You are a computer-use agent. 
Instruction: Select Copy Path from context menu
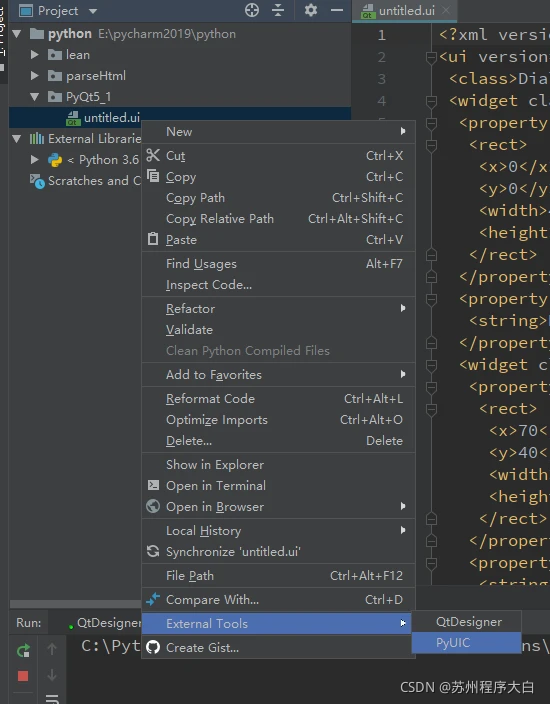[x=278, y=198]
